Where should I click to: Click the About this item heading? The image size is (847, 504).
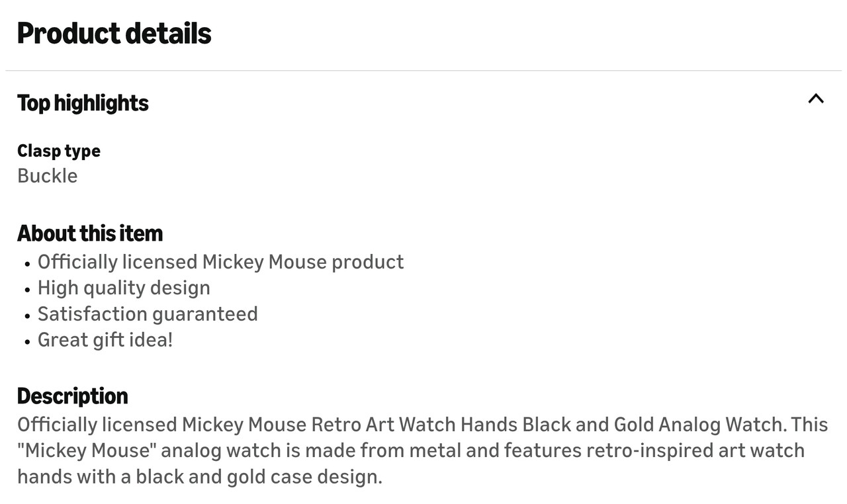pyautogui.click(x=90, y=233)
